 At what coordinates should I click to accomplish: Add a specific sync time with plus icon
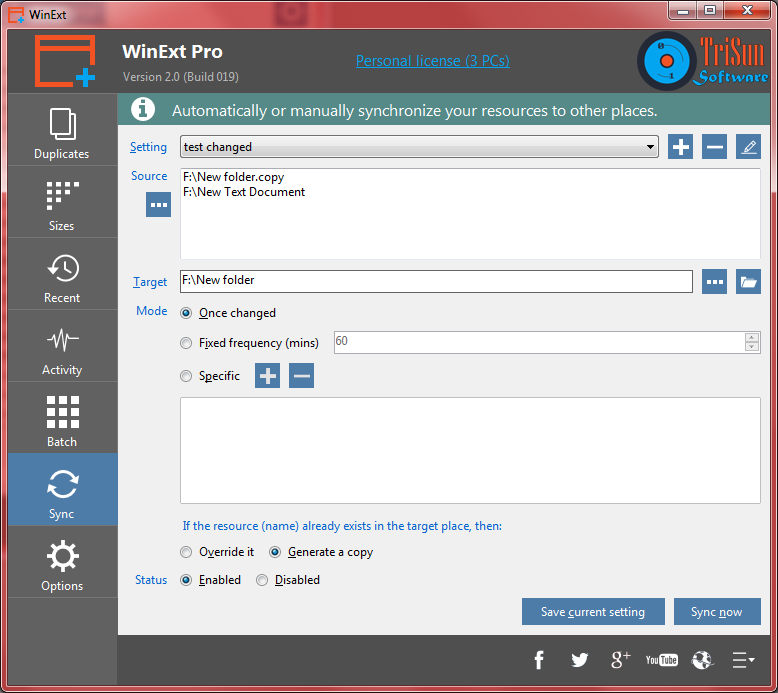tap(267, 376)
